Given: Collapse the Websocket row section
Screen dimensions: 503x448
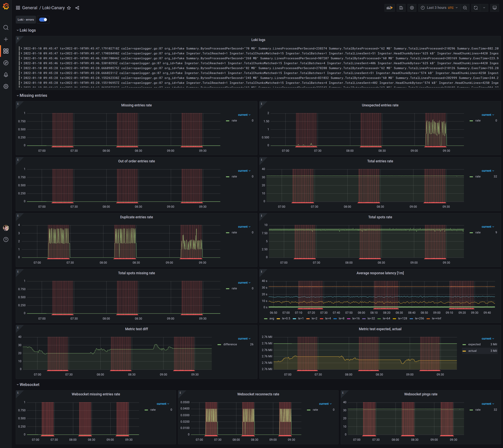Looking at the screenshot, I should tap(29, 385).
